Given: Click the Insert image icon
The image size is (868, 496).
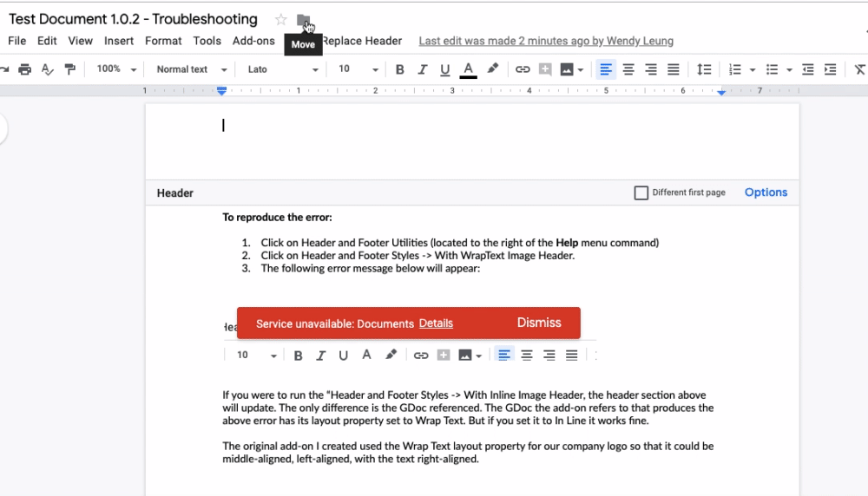Looking at the screenshot, I should click(567, 69).
